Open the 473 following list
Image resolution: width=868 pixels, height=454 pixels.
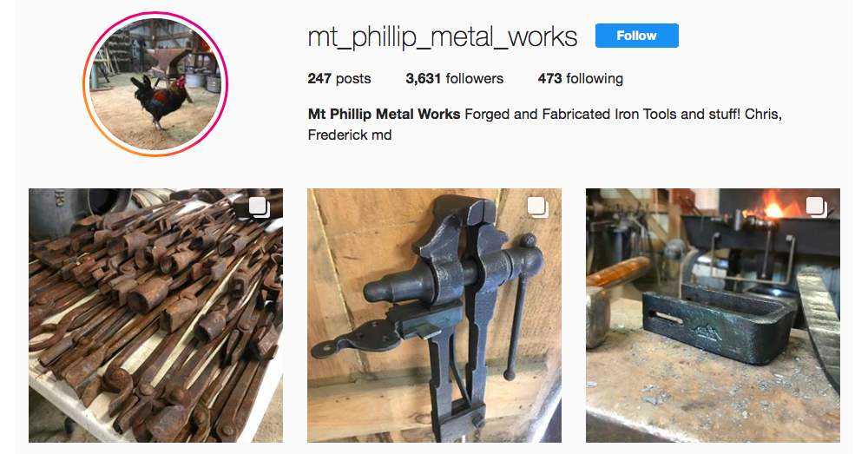580,79
